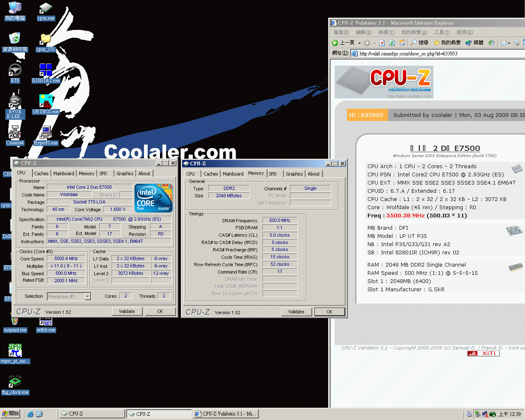Image resolution: width=525 pixels, height=420 pixels.
Task: Refresh the page in Internet Explorer
Action: click(392, 43)
